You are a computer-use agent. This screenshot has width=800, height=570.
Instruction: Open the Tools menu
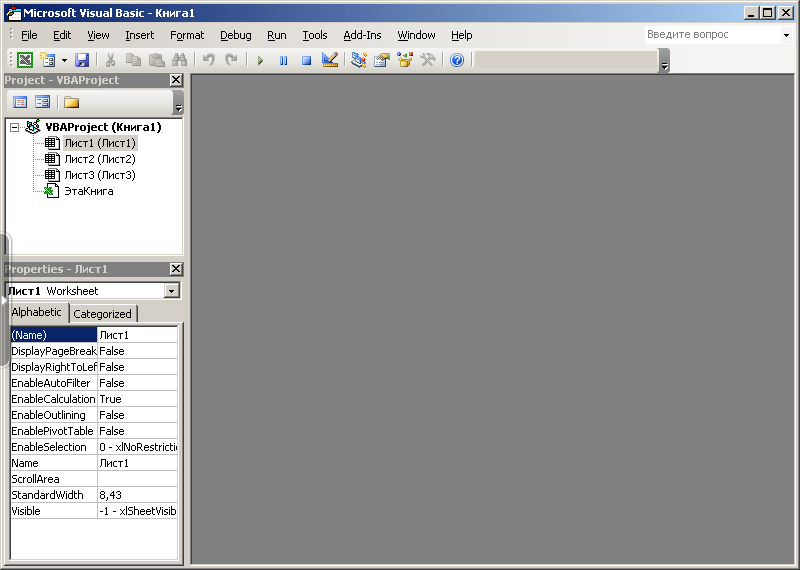coord(315,35)
